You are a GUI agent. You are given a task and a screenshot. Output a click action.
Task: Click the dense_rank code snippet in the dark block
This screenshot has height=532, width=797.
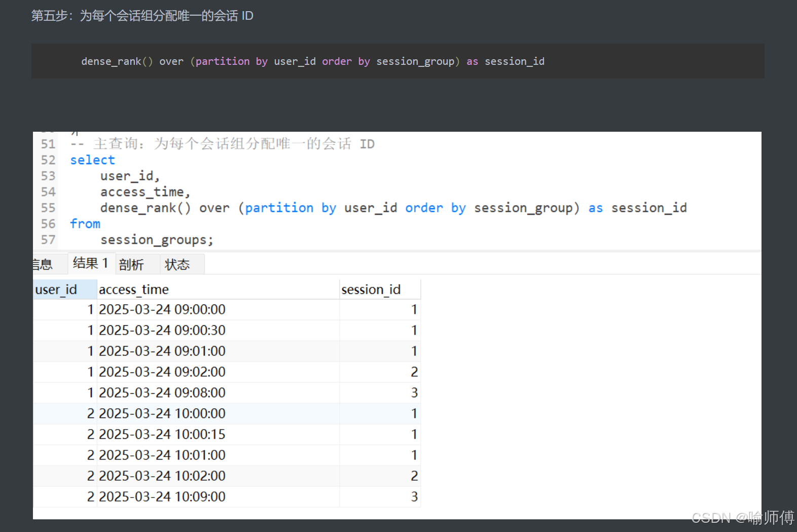tap(313, 61)
